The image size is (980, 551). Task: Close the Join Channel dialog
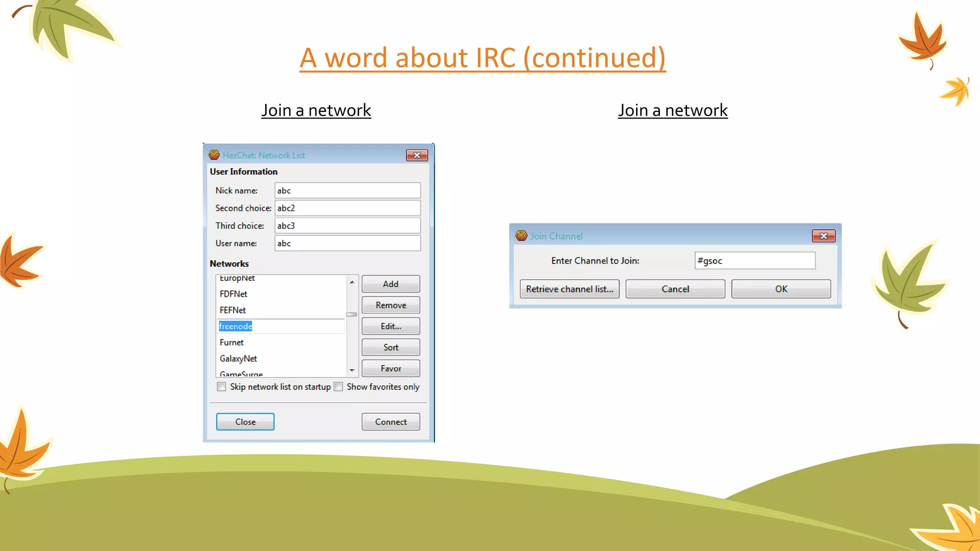tap(823, 236)
